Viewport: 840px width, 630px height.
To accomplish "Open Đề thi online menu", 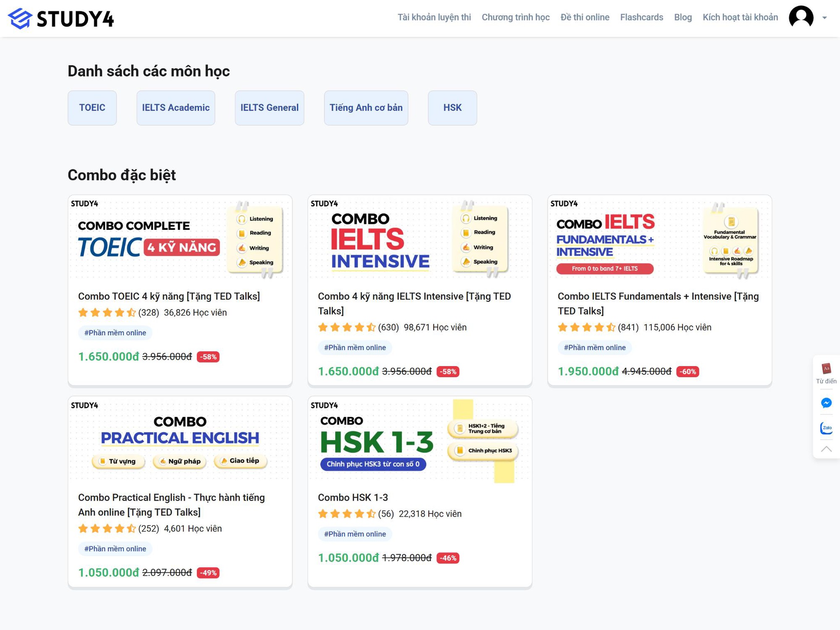I will [584, 17].
